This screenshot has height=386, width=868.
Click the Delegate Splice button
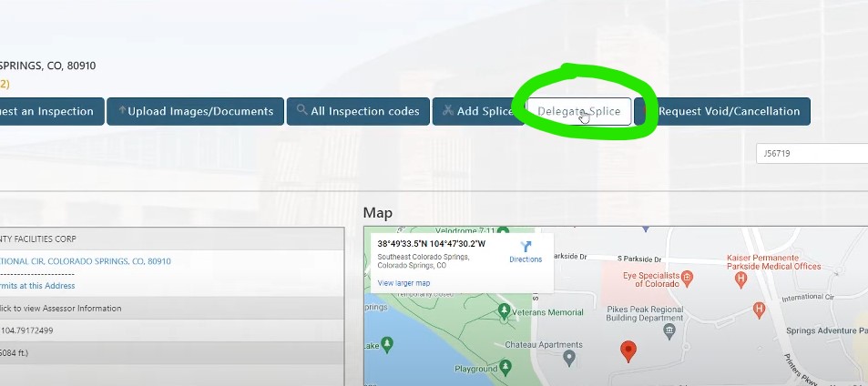(579, 111)
